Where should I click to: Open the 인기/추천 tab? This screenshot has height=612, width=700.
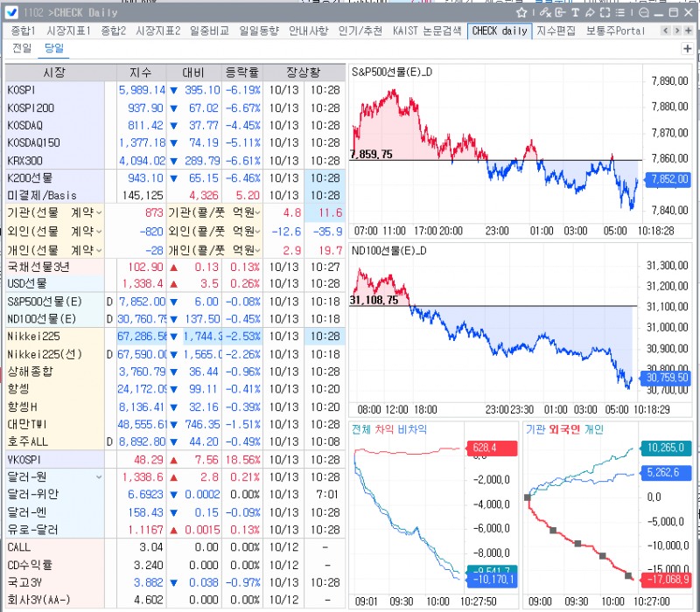(x=360, y=31)
